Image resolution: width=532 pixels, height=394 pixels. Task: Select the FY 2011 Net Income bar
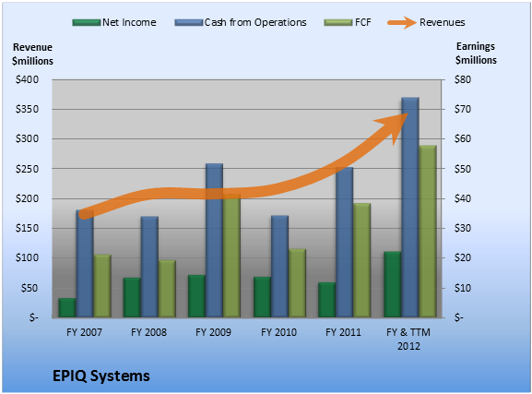coord(327,300)
